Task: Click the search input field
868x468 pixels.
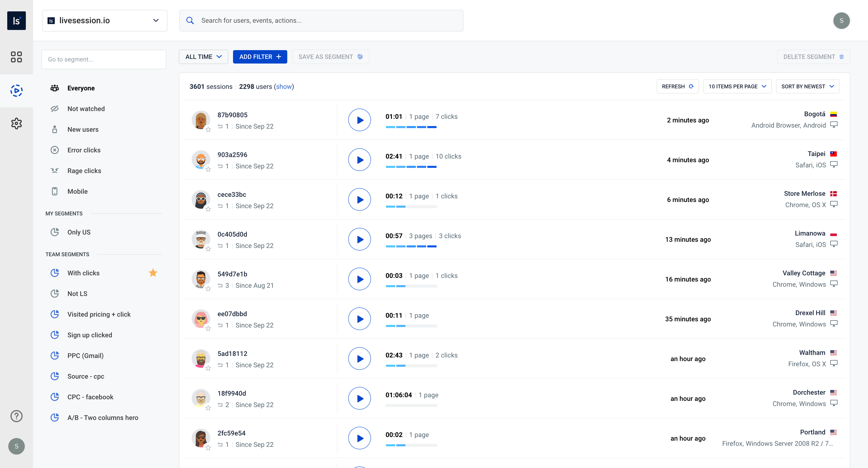Action: pos(321,20)
